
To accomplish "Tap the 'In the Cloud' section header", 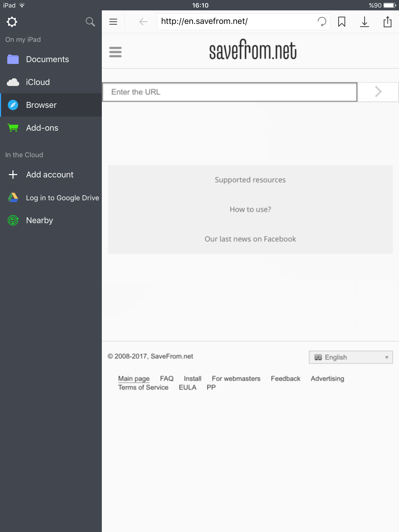I will [x=24, y=155].
